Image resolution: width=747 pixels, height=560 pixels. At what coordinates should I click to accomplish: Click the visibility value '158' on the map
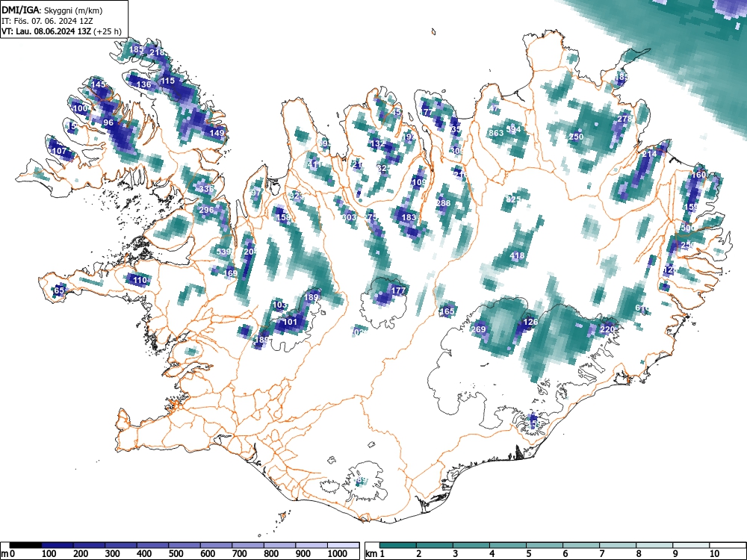[283, 217]
